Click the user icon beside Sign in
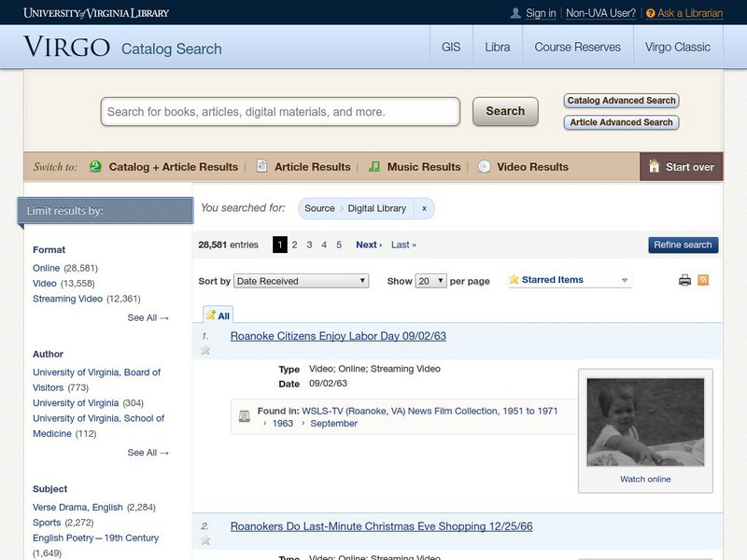The image size is (747, 560). (515, 13)
